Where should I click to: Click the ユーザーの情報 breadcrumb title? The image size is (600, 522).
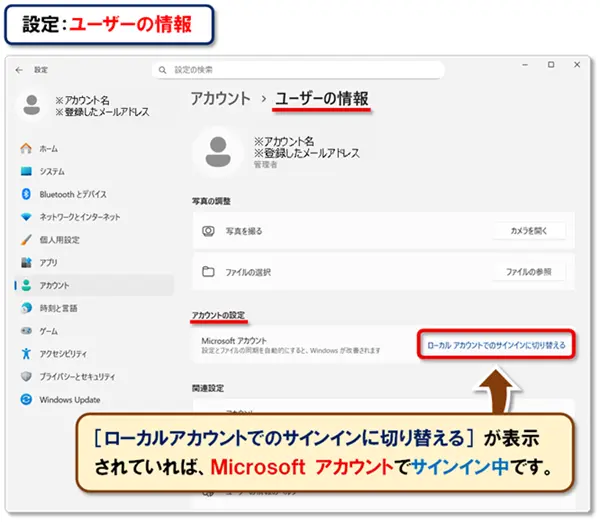tap(322, 98)
